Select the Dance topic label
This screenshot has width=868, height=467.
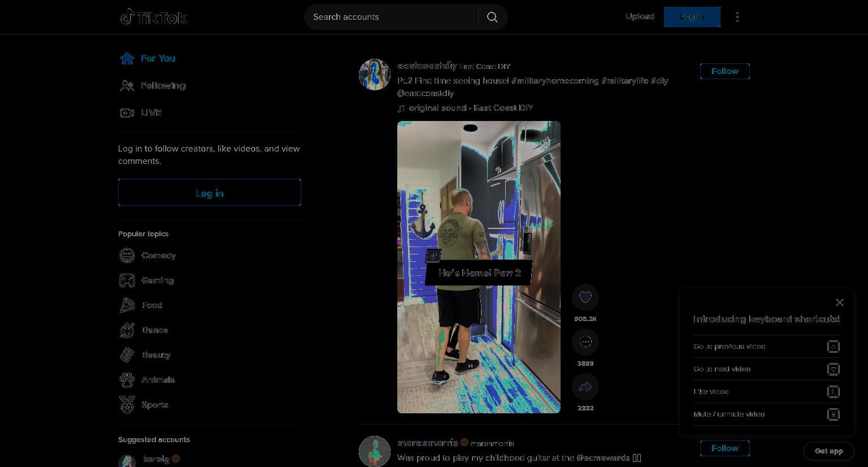(x=155, y=330)
